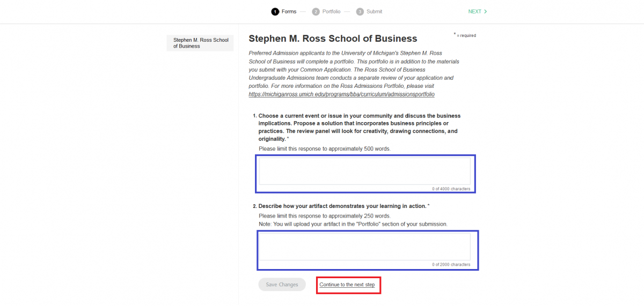Viewport: 644px width, 306px height.
Task: Switch to the Portfolio step
Action: click(331, 11)
